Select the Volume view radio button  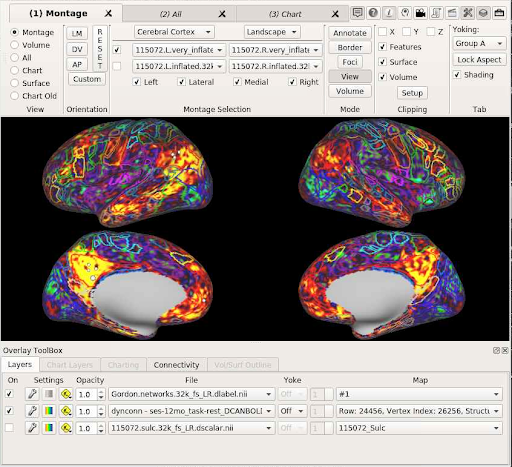point(14,45)
